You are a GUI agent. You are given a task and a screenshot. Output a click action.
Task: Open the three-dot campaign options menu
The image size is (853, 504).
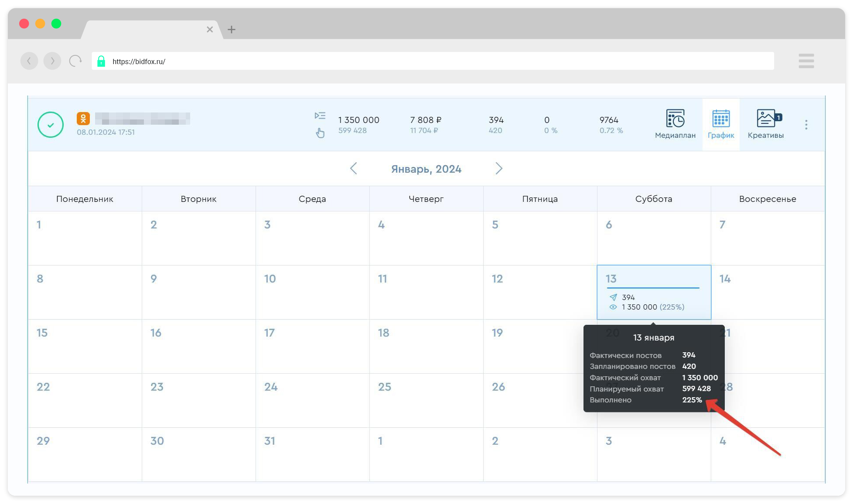[x=806, y=125]
